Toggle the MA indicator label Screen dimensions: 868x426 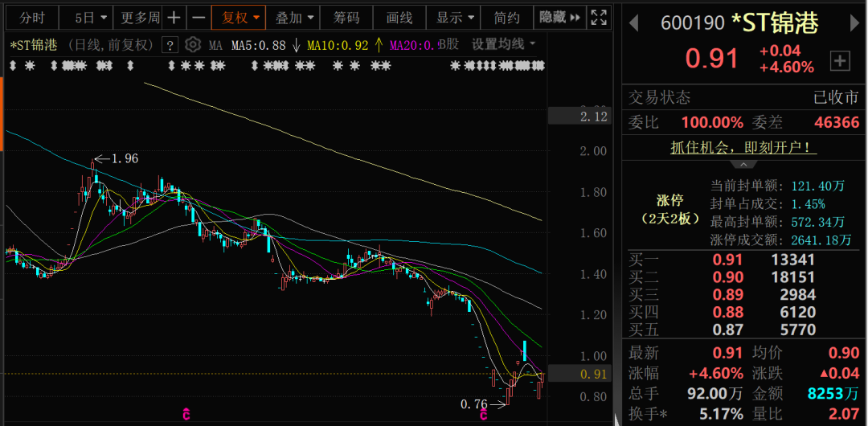[x=215, y=45]
